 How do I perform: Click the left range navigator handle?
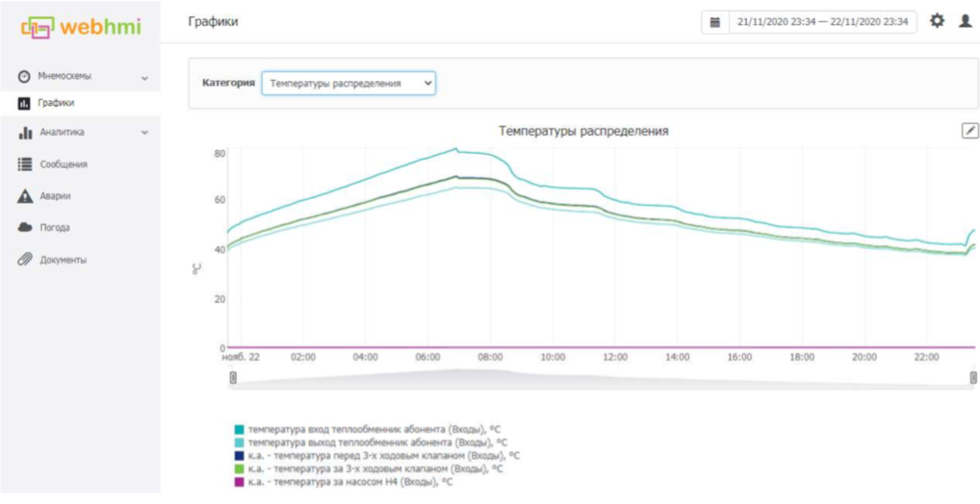pos(233,378)
